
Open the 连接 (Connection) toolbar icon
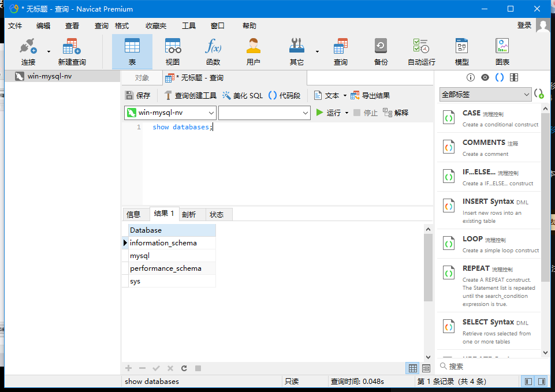coord(28,51)
